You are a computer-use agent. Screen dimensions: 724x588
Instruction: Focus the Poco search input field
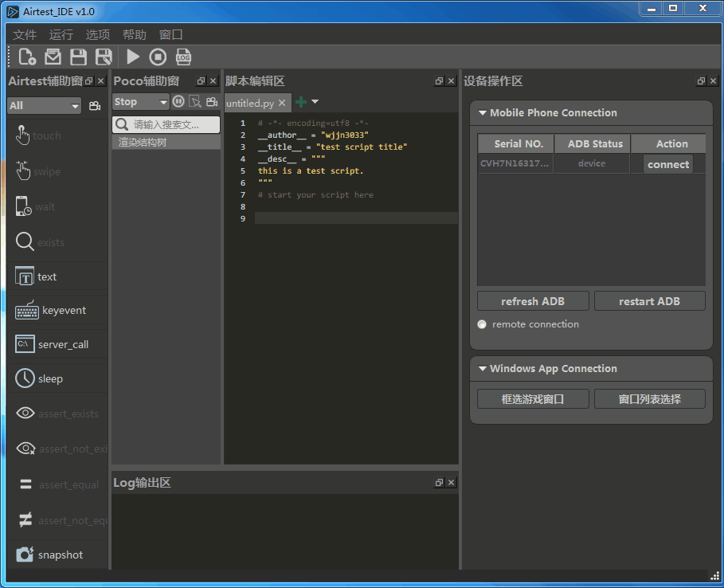166,125
